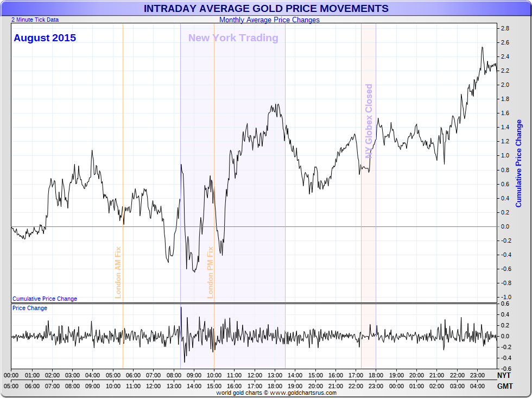532x398 pixels.
Task: Click the 2.0 value on the right axis
Action: click(505, 85)
